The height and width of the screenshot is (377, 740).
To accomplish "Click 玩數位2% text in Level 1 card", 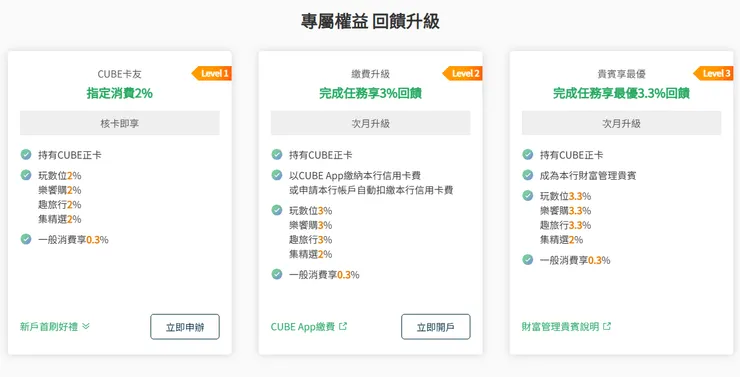I will click(59, 176).
